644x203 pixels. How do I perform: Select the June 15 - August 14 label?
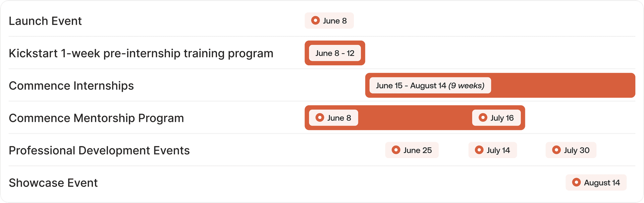(x=430, y=86)
